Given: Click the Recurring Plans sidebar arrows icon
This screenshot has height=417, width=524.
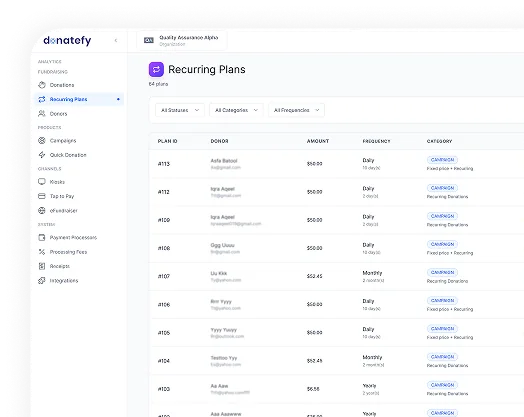Looking at the screenshot, I should click(42, 99).
